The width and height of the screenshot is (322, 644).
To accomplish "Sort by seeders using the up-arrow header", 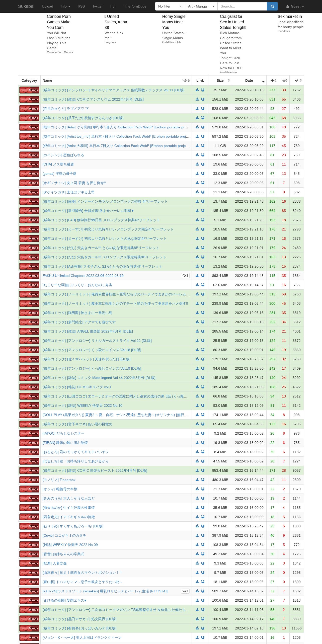I will tap(272, 80).
